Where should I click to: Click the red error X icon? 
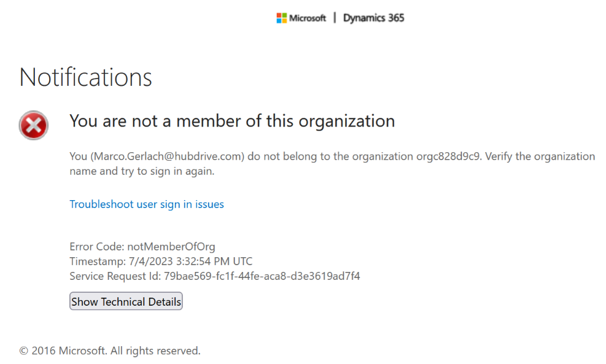click(33, 125)
